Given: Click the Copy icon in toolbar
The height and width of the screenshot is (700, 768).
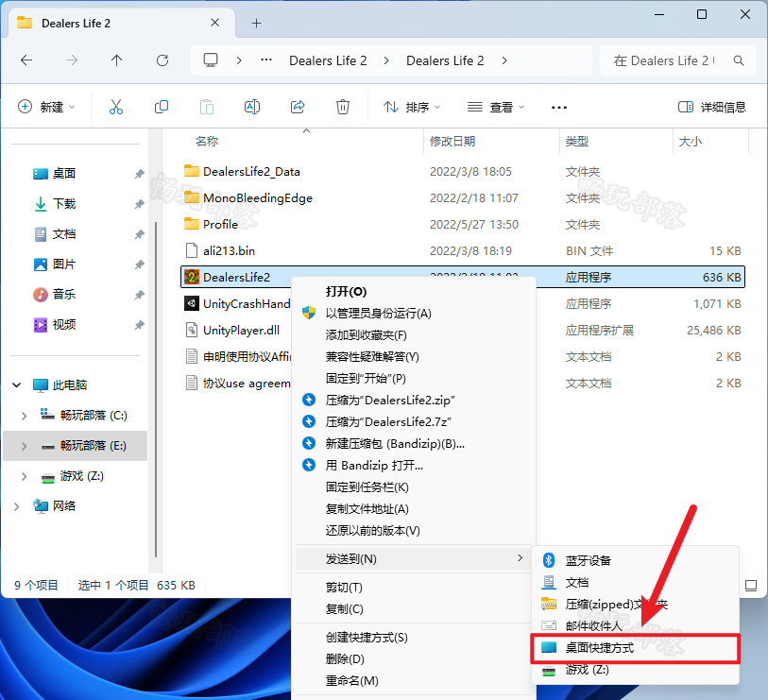Looking at the screenshot, I should pyautogui.click(x=162, y=107).
